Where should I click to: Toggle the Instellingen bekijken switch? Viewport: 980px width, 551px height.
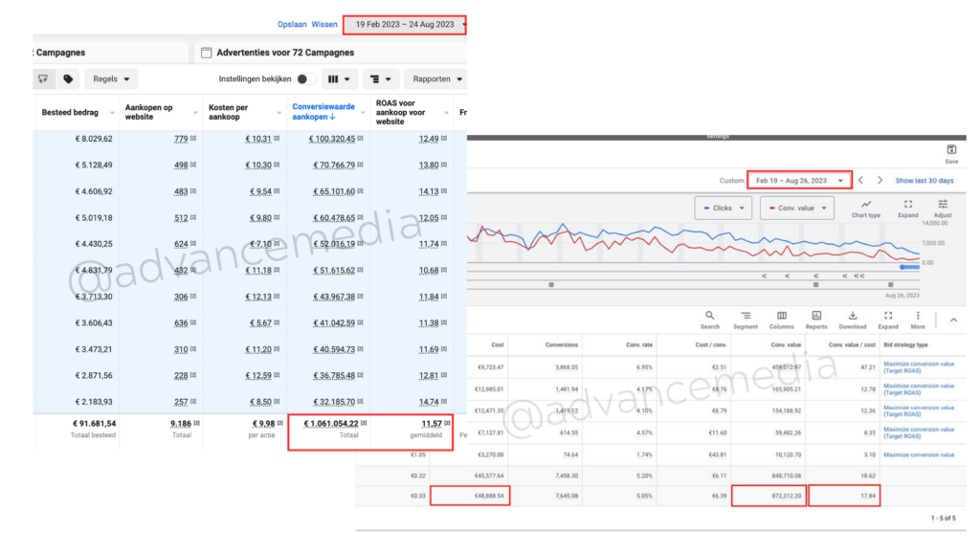coord(305,79)
